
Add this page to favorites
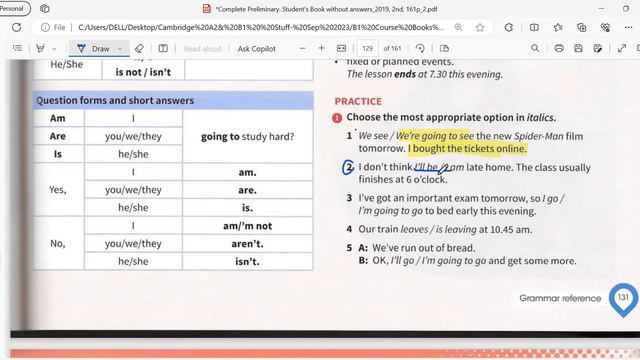click(x=480, y=27)
